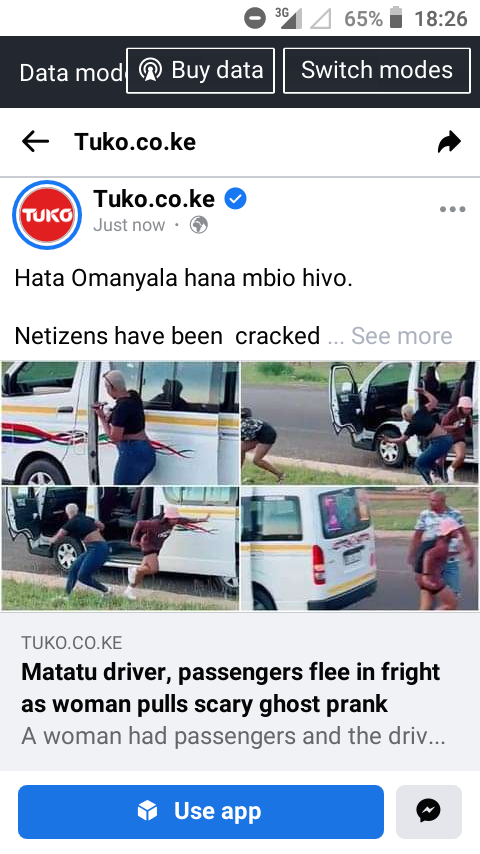Image resolution: width=480 pixels, height=854 pixels.
Task: Open the Tuko.co.ke page name link
Action: (154, 199)
